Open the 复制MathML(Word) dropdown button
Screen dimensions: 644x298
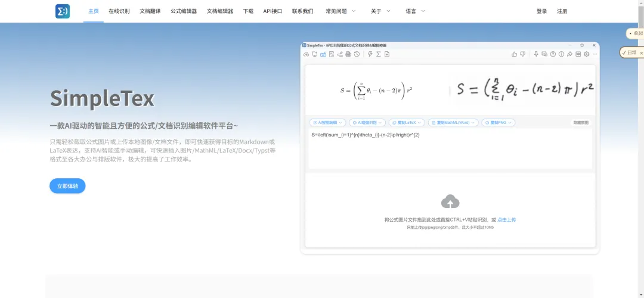tap(453, 122)
